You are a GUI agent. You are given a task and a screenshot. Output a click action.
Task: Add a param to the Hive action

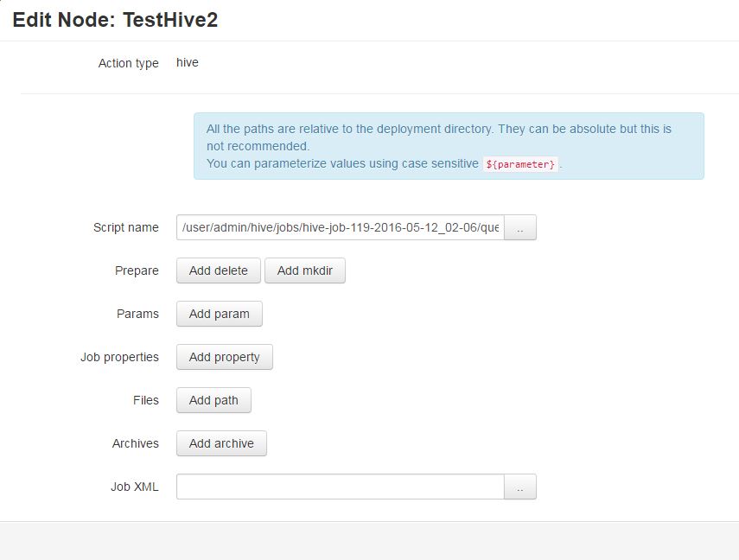pyautogui.click(x=219, y=314)
